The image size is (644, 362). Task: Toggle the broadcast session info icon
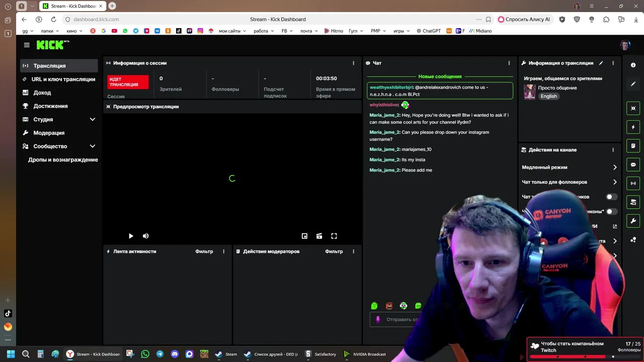click(x=633, y=184)
